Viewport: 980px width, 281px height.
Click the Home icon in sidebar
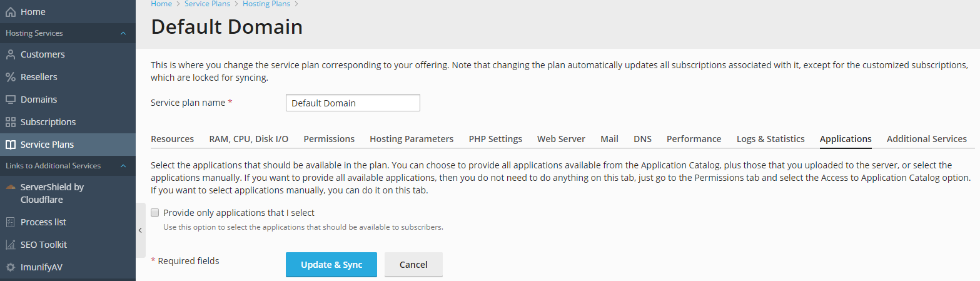[11, 12]
